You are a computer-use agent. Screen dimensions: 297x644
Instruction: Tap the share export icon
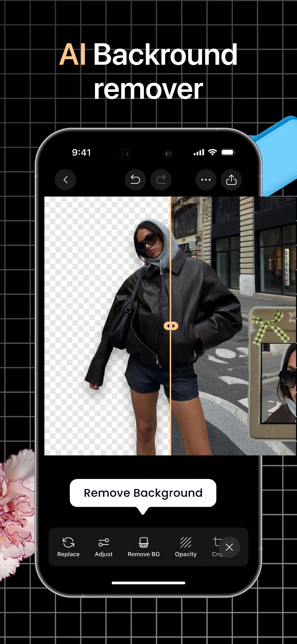click(231, 180)
